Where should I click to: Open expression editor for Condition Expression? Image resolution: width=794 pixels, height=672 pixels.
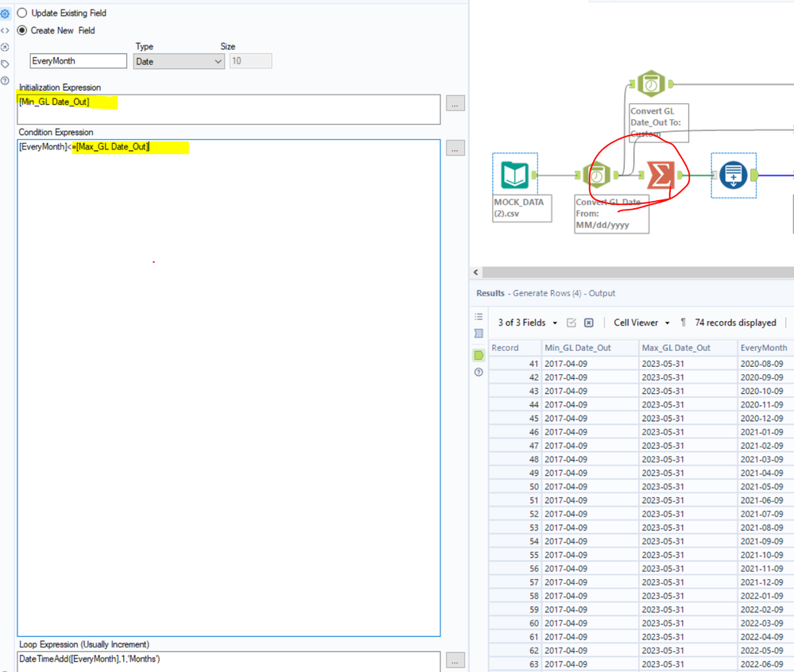[455, 149]
